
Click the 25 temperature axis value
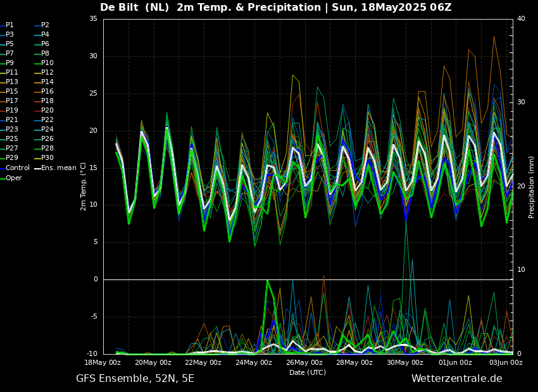[93, 93]
